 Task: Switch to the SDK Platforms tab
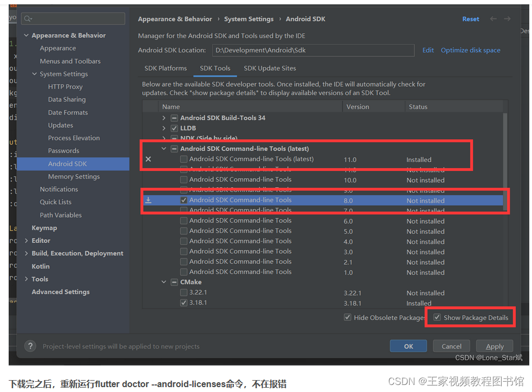pos(166,68)
